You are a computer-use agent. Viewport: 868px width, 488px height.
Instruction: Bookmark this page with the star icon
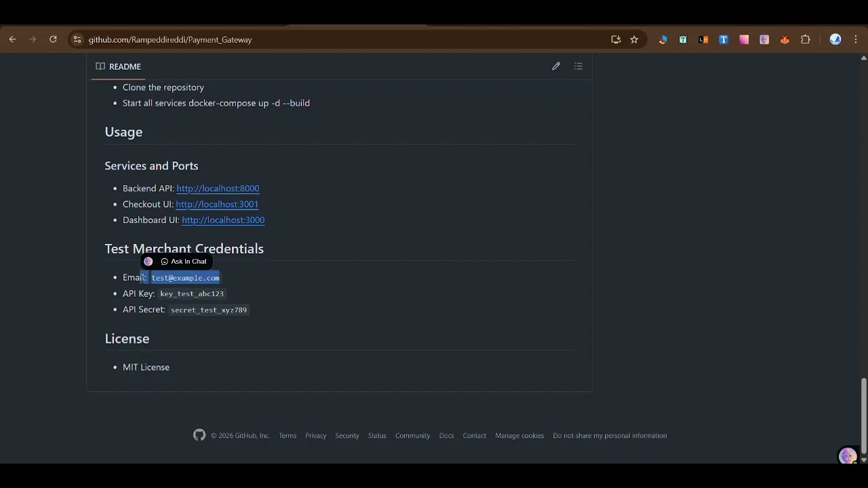pos(634,40)
